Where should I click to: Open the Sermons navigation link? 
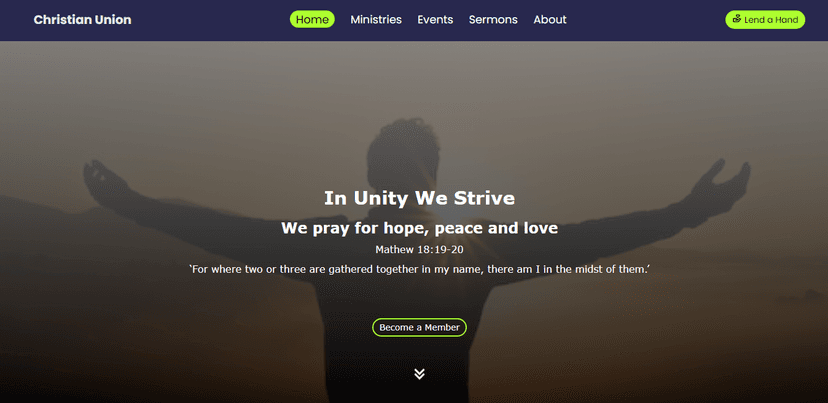coord(493,20)
